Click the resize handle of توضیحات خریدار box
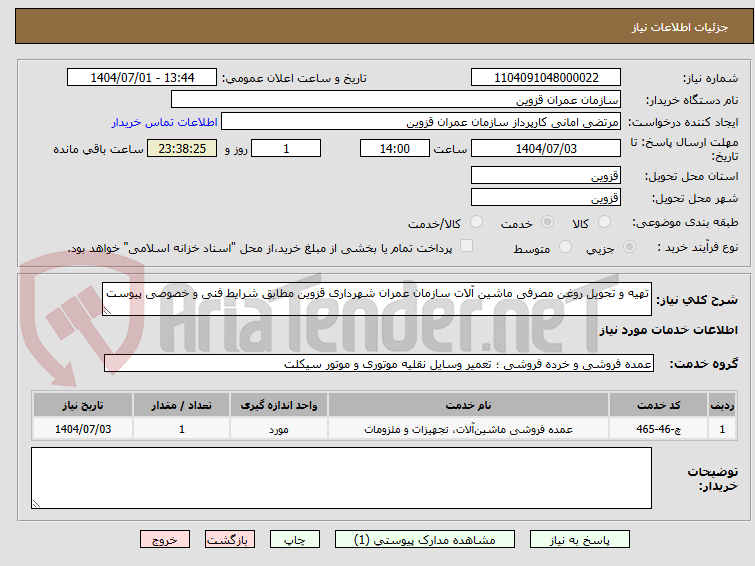This screenshot has height=566, width=755. (37, 504)
